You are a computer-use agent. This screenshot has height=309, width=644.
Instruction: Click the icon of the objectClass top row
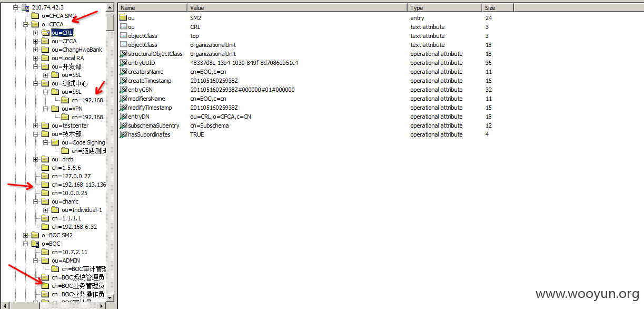(x=123, y=36)
